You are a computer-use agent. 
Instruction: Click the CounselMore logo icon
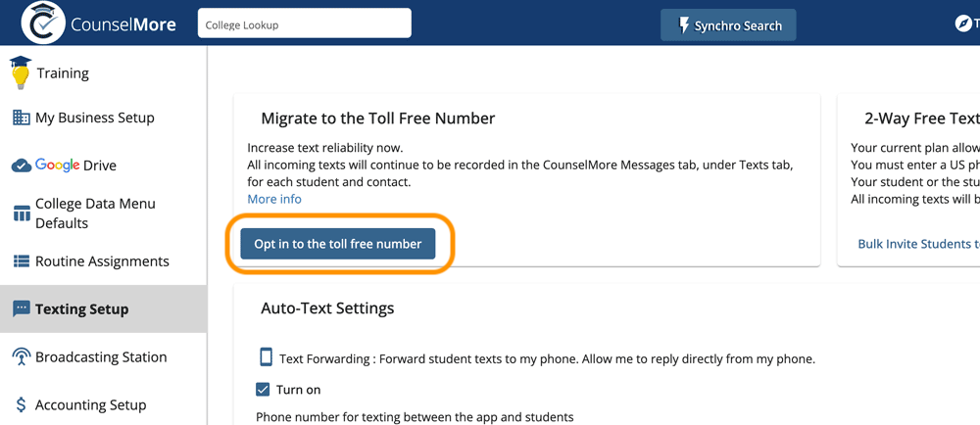(42, 23)
